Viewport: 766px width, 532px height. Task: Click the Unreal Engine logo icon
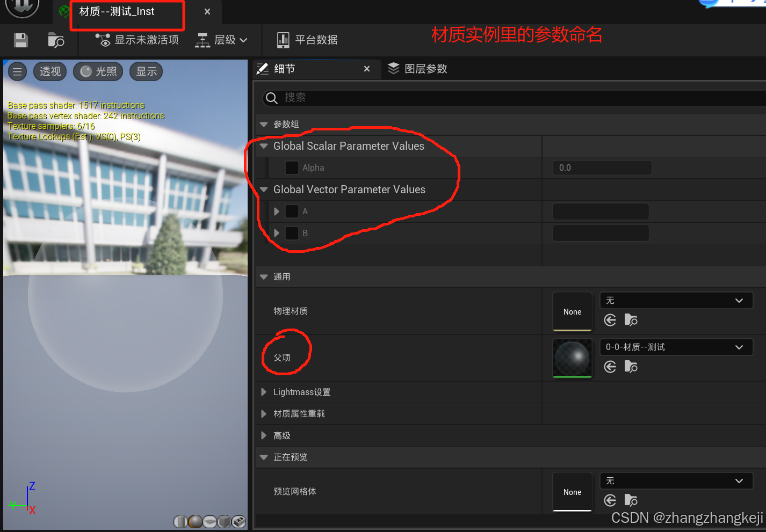pos(22,6)
